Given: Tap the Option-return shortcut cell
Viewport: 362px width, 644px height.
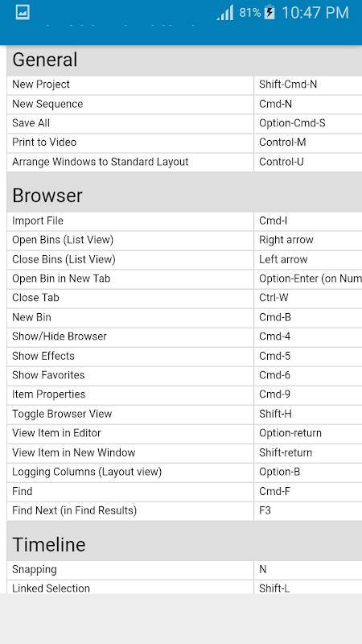Looking at the screenshot, I should pos(308,433).
